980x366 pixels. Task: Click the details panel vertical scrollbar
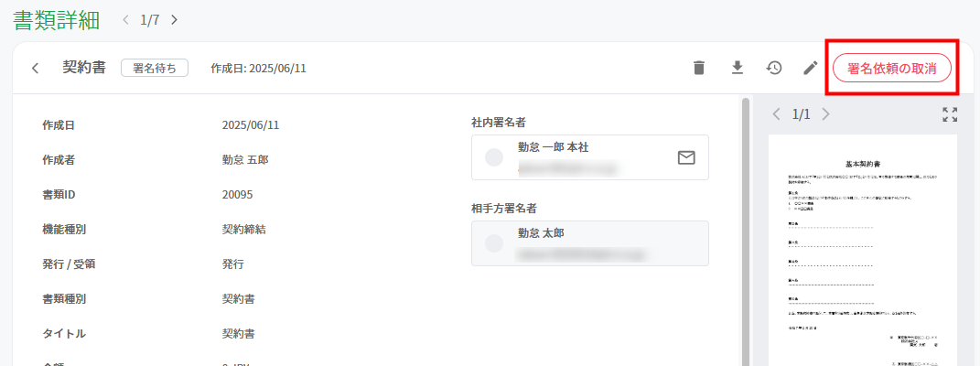pyautogui.click(x=745, y=231)
